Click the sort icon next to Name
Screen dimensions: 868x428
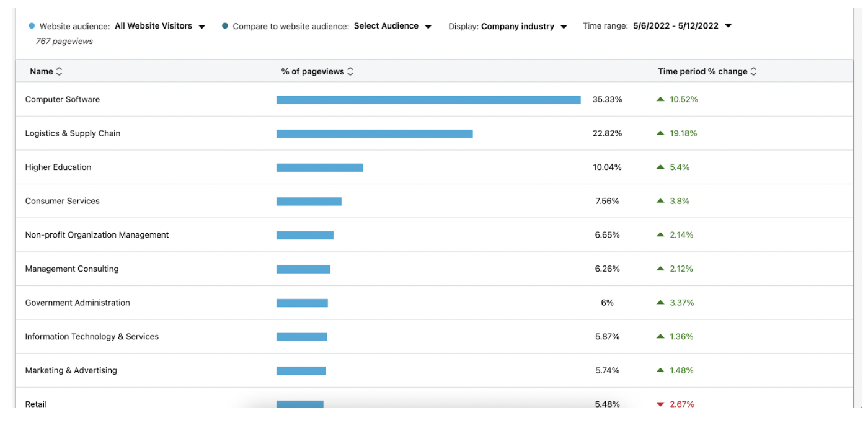(x=59, y=71)
